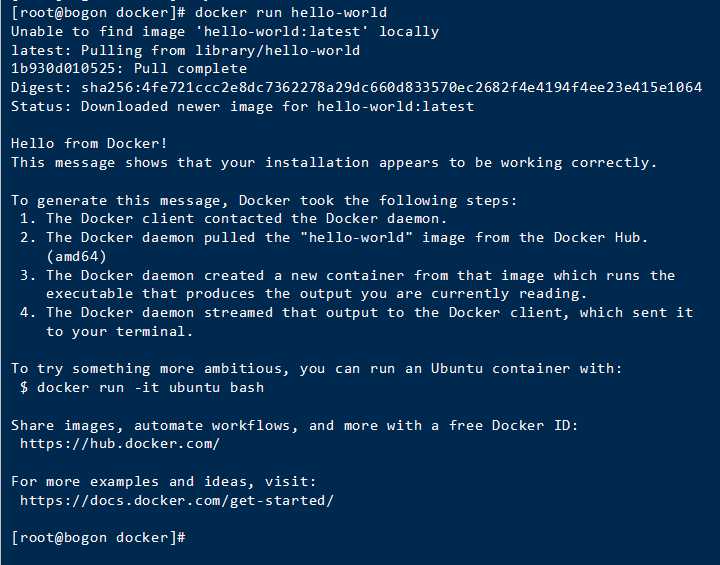Click step 4 about streamed output

click(357, 312)
